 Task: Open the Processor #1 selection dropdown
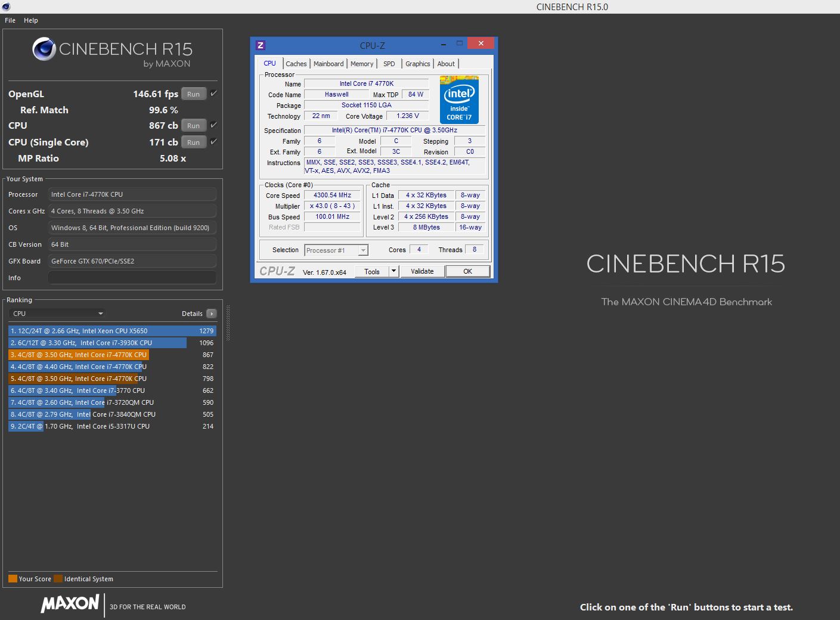tap(336, 250)
